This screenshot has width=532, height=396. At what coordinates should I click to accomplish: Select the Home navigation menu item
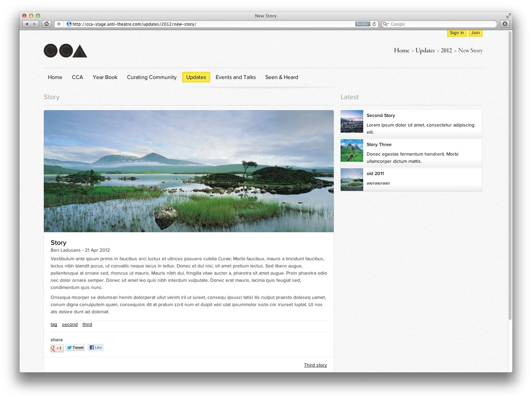click(x=55, y=77)
